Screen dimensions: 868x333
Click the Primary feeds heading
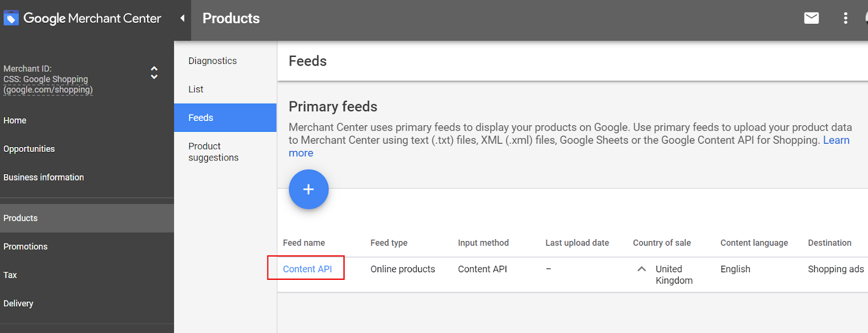click(333, 106)
